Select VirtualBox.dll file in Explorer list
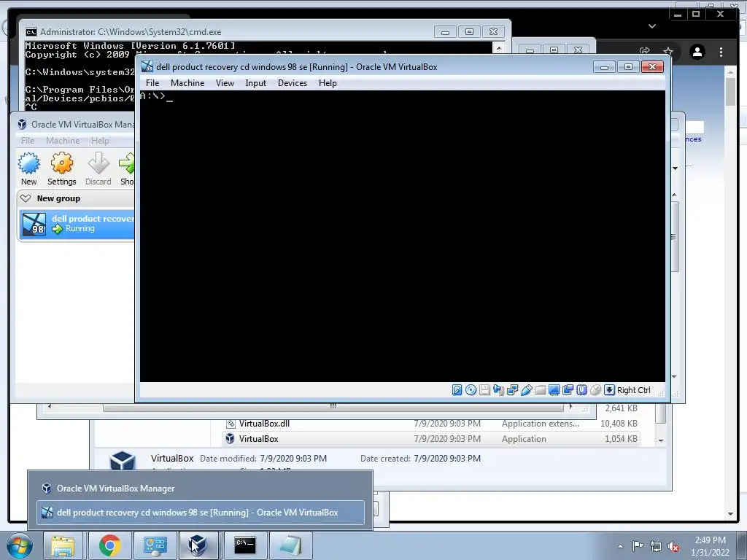The height and width of the screenshot is (560, 747). [264, 424]
